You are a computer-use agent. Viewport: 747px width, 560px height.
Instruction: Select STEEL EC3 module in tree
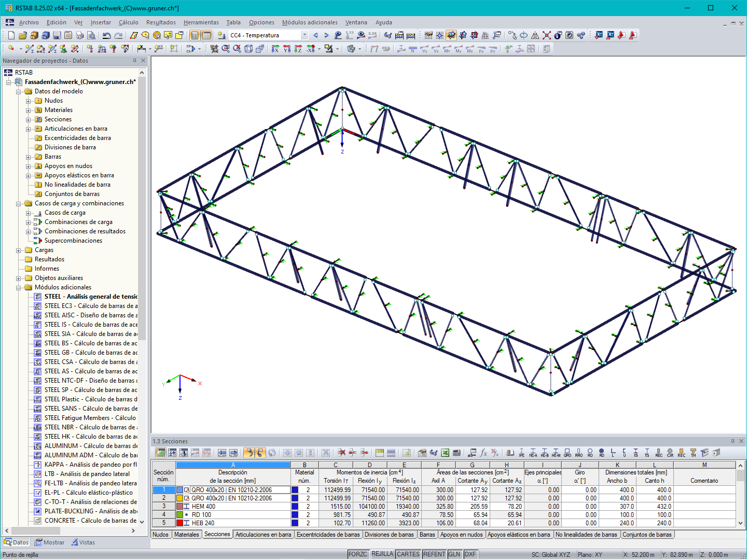pyautogui.click(x=91, y=306)
